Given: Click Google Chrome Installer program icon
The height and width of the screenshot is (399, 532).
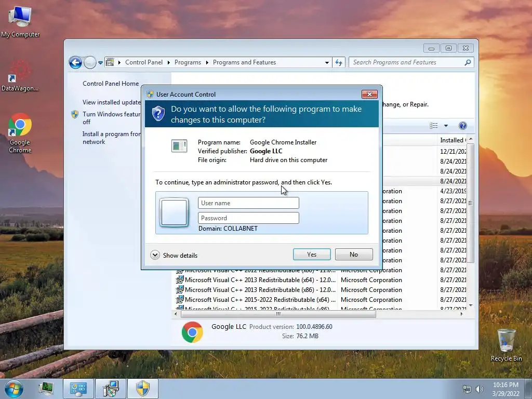Looking at the screenshot, I should (179, 146).
